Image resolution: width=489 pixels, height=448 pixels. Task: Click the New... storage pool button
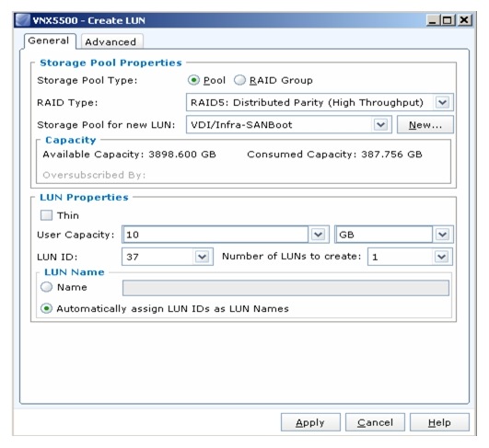click(x=425, y=125)
